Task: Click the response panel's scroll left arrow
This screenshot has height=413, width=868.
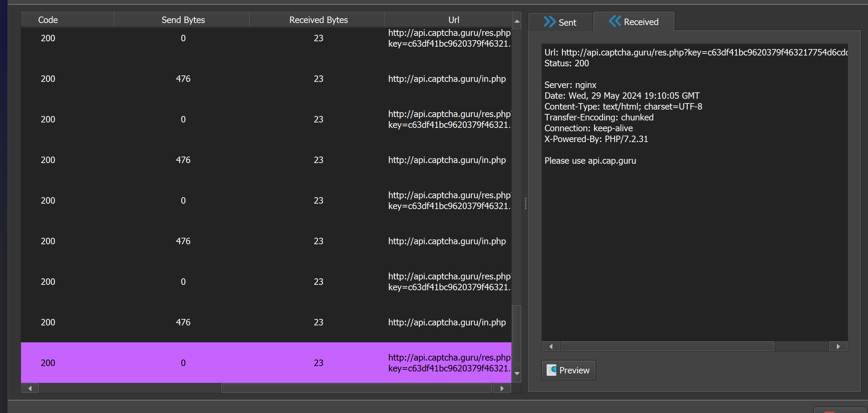Action: (x=551, y=346)
